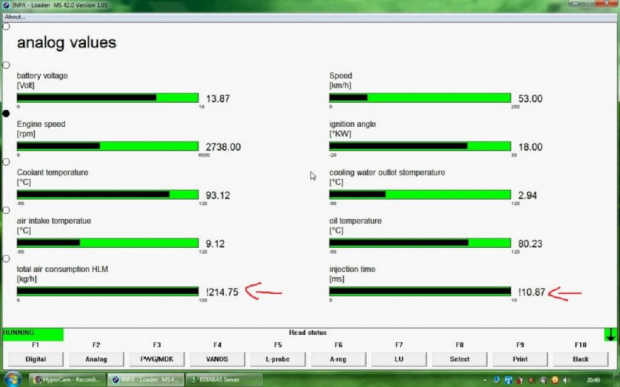Screen dimensions: 620x387
Task: Click the Select F8 button
Action: [459, 359]
